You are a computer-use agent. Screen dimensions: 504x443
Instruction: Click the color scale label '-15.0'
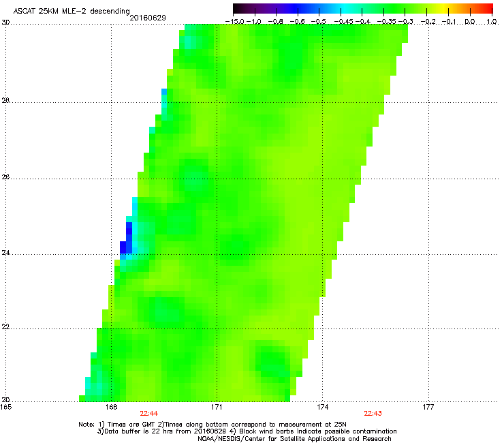pyautogui.click(x=235, y=22)
